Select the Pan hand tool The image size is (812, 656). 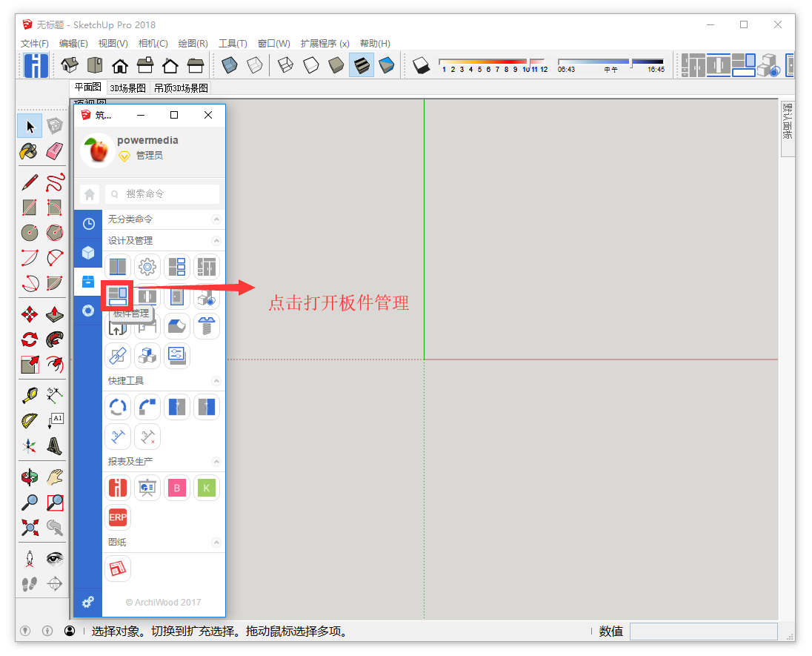(55, 477)
